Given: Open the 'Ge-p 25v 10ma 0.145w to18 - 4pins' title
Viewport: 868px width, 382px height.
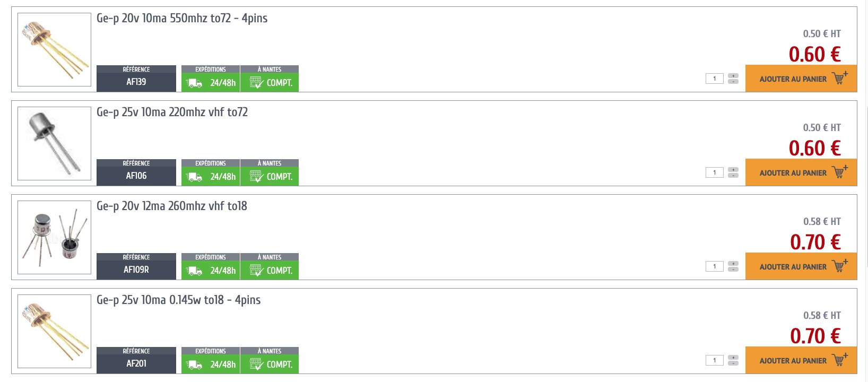Looking at the screenshot, I should pos(179,300).
